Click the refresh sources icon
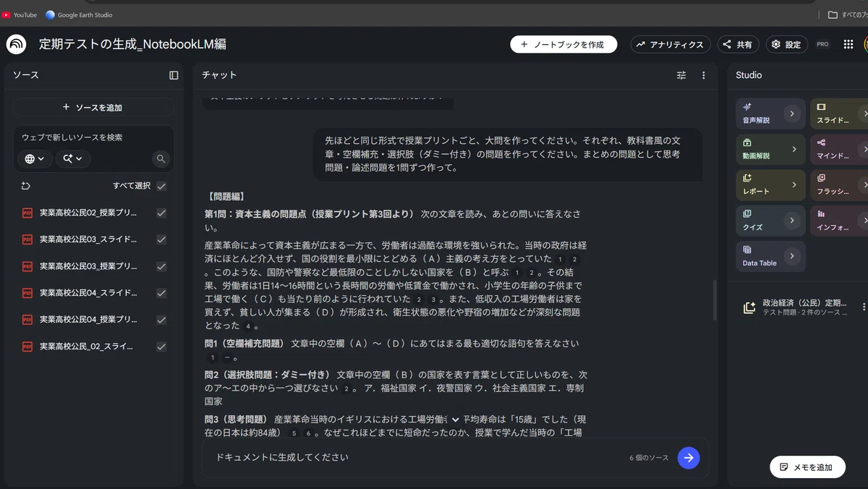 tap(25, 186)
